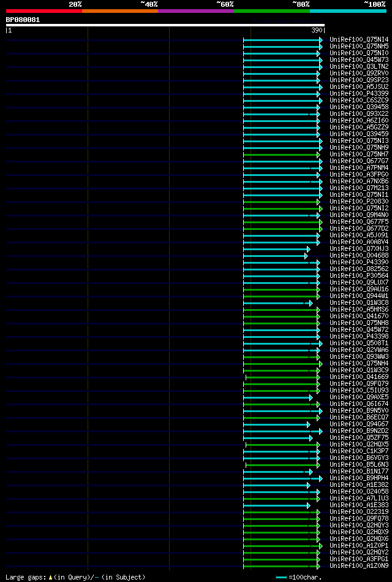Viewport: 392px width, 582px height.
Task: Select the UniRef100_Q5ZF75 label
Action: 359,438
